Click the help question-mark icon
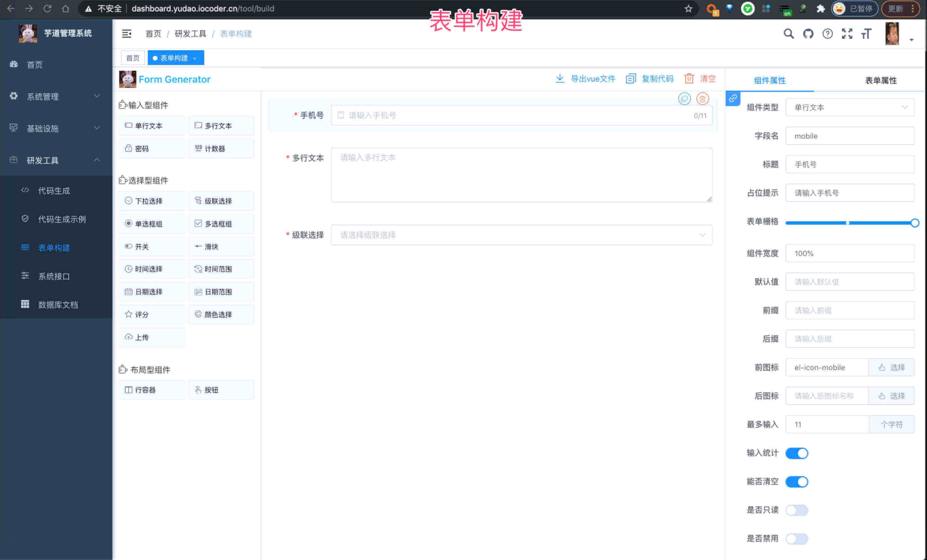Image resolution: width=927 pixels, height=560 pixels. click(827, 34)
